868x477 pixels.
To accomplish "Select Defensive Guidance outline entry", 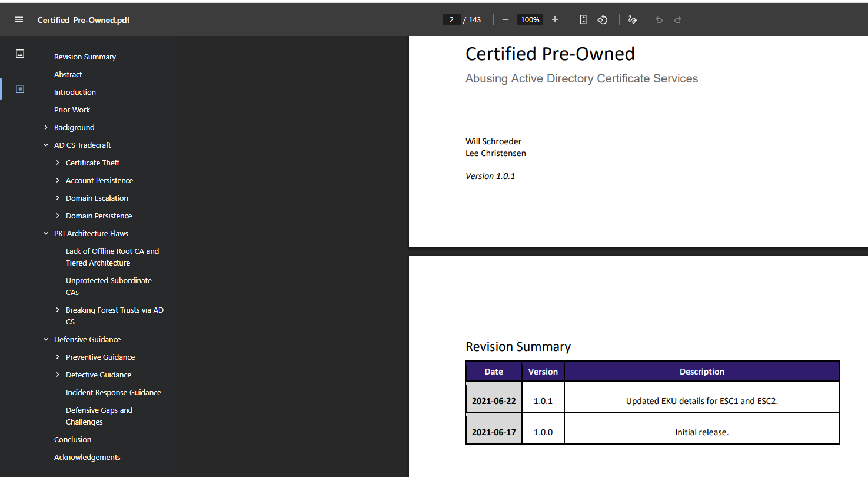I will coord(87,339).
